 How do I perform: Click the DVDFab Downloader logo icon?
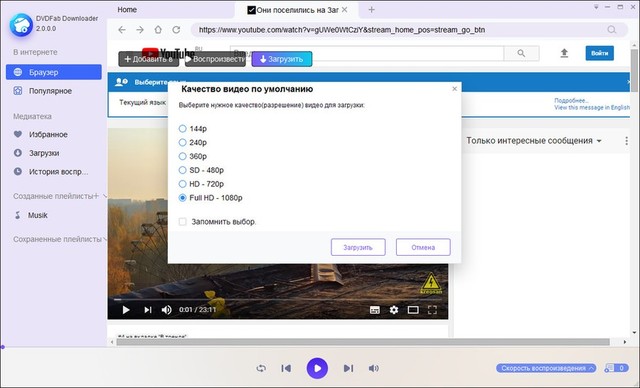[21, 24]
